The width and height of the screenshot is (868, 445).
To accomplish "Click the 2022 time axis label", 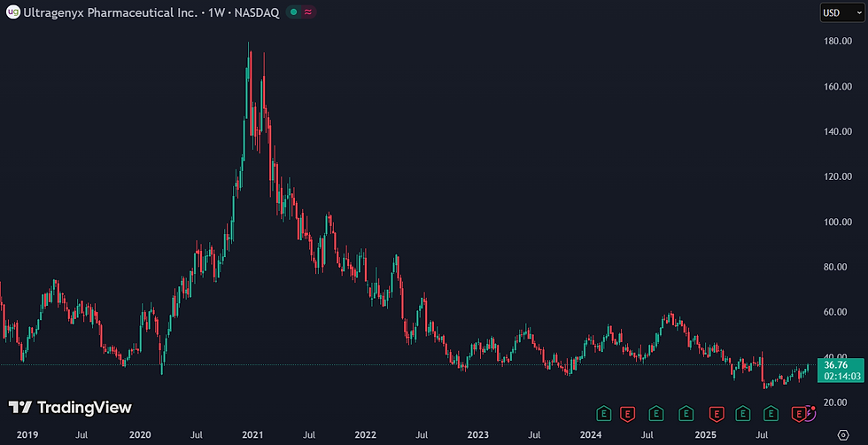I will click(365, 435).
